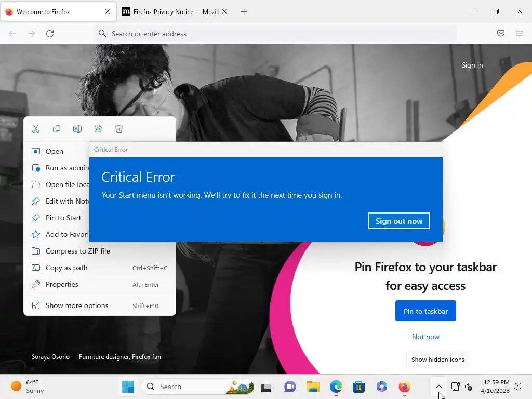Reload the current Firefox page
This screenshot has height=399, width=532.
50,34
